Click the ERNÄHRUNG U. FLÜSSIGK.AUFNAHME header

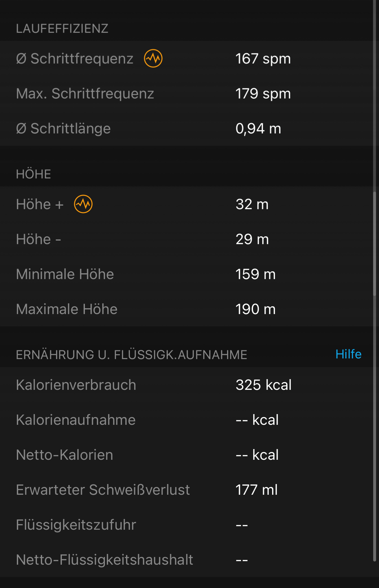pos(131,355)
